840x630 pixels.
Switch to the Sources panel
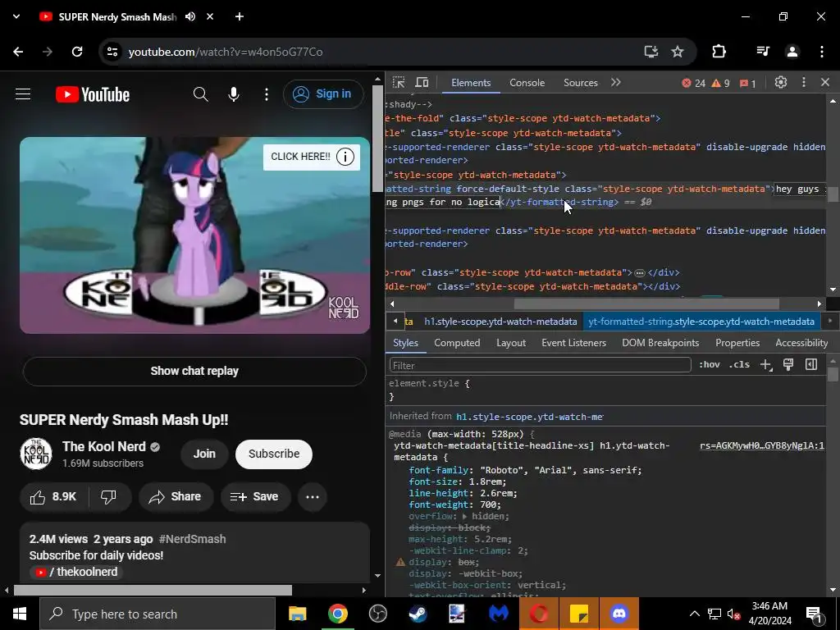click(580, 83)
